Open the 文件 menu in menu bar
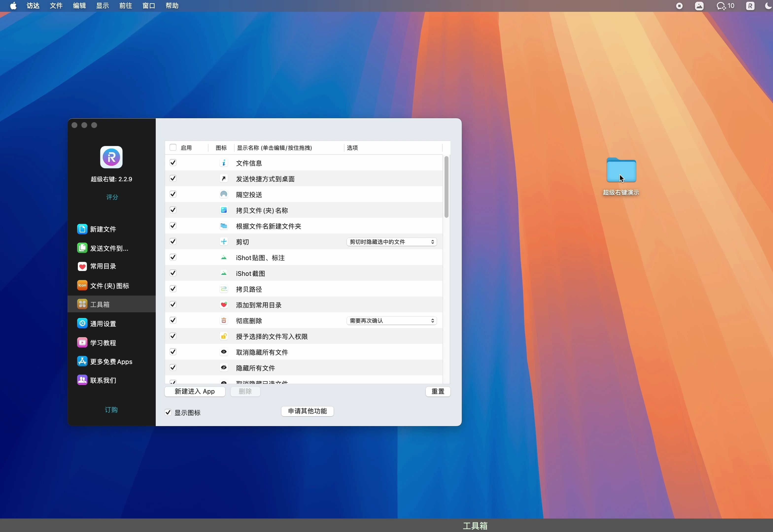 point(56,6)
